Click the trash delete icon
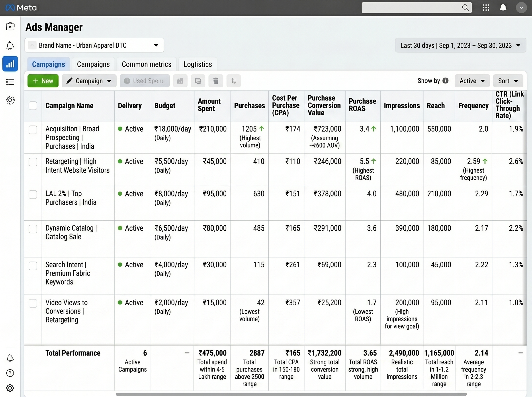Screen dimensions: 532x397 click(216, 81)
